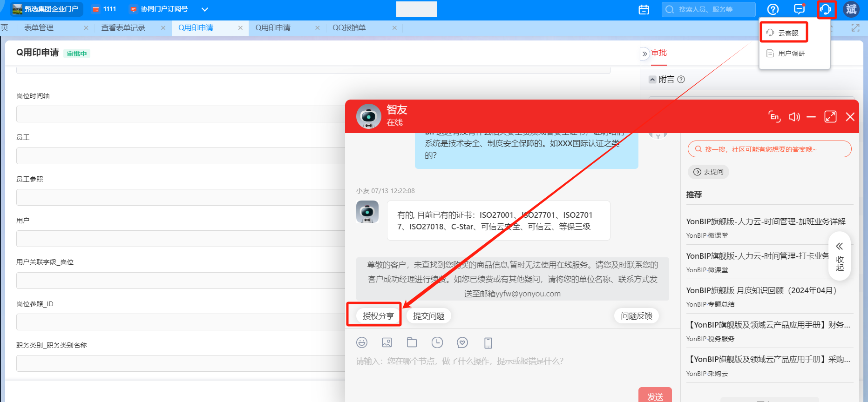
Task: Click the satisfaction rating heart icon
Action: pyautogui.click(x=462, y=342)
